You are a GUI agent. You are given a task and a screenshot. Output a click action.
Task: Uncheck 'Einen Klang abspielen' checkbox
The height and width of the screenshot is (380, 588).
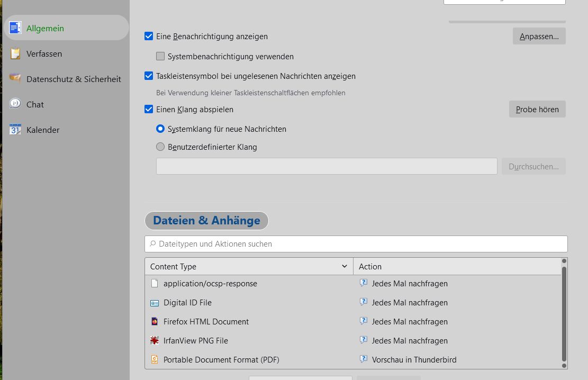pos(149,110)
